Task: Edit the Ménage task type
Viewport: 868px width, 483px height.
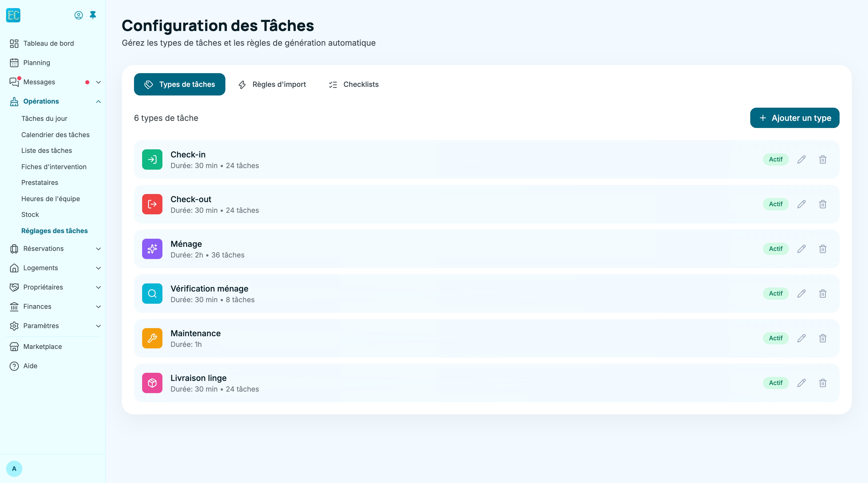Action: [x=801, y=249]
